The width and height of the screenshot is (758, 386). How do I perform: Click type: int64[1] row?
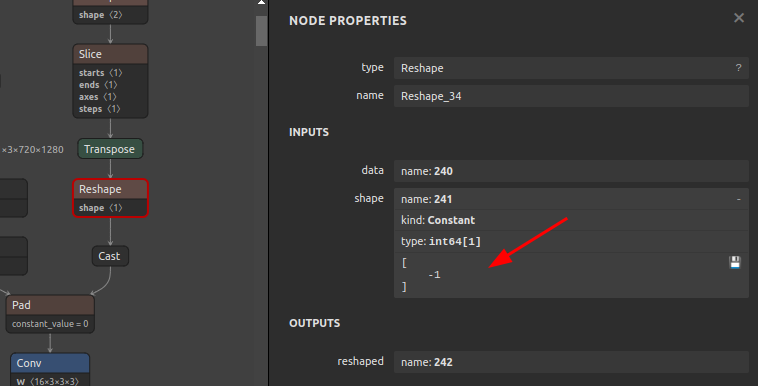click(571, 241)
